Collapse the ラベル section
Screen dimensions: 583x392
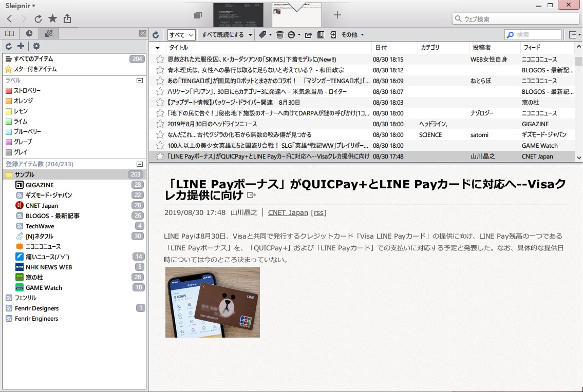point(140,81)
